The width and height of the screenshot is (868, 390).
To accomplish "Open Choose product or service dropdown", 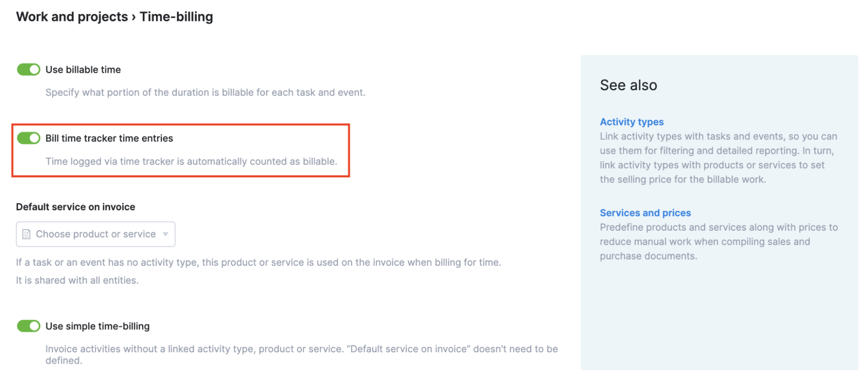I will (96, 234).
